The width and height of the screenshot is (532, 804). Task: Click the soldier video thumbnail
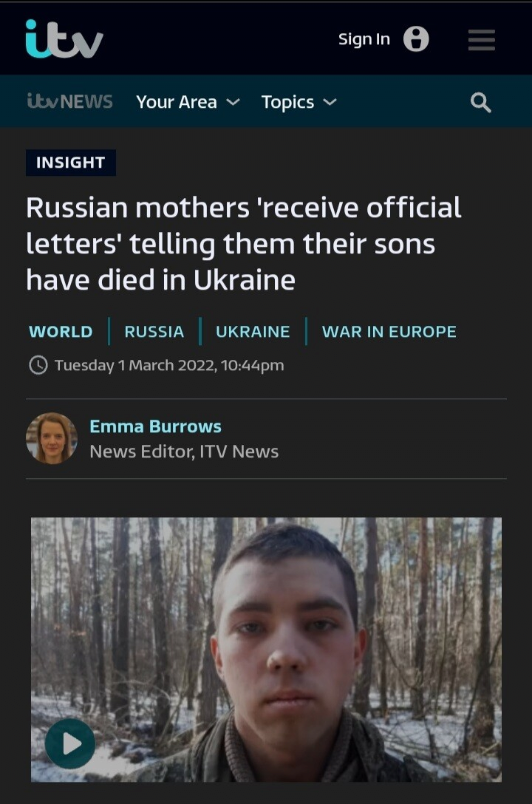tap(266, 649)
